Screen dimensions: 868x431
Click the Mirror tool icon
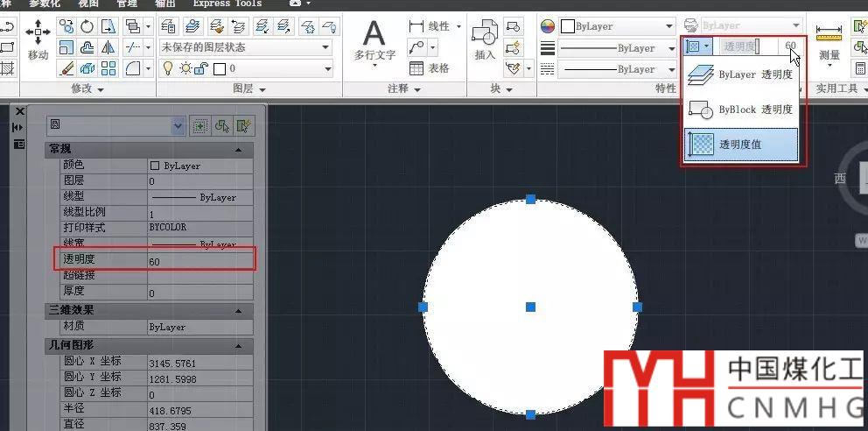108,46
